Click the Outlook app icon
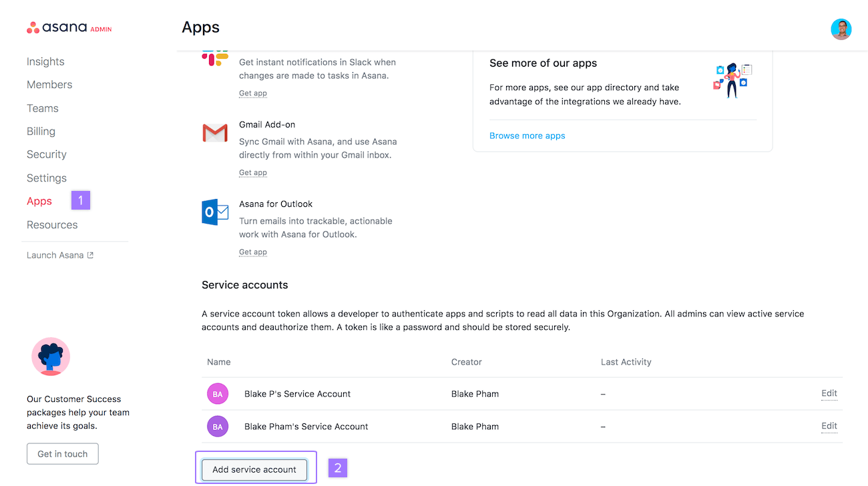 click(x=215, y=212)
